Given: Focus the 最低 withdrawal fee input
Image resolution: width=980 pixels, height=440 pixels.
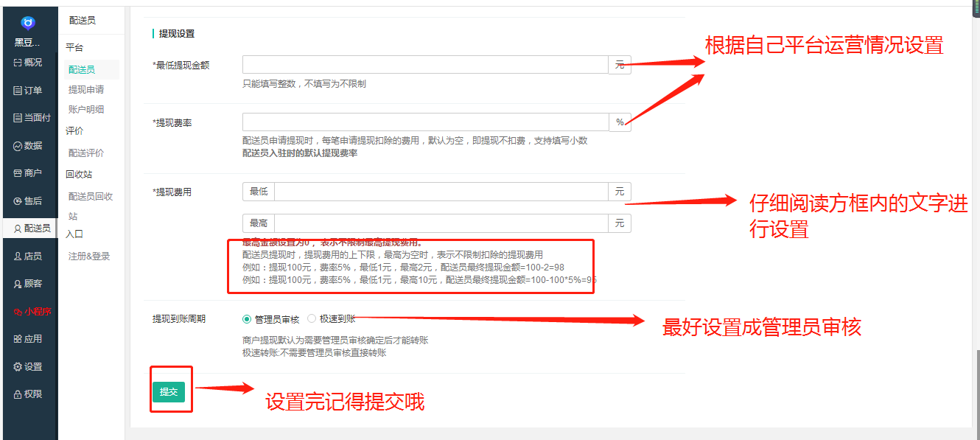Looking at the screenshot, I should point(441,192).
